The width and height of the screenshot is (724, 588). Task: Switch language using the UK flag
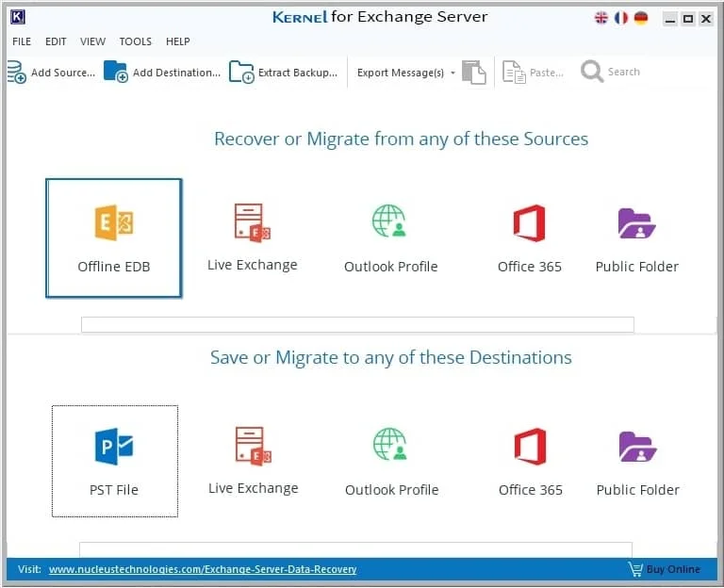601,18
